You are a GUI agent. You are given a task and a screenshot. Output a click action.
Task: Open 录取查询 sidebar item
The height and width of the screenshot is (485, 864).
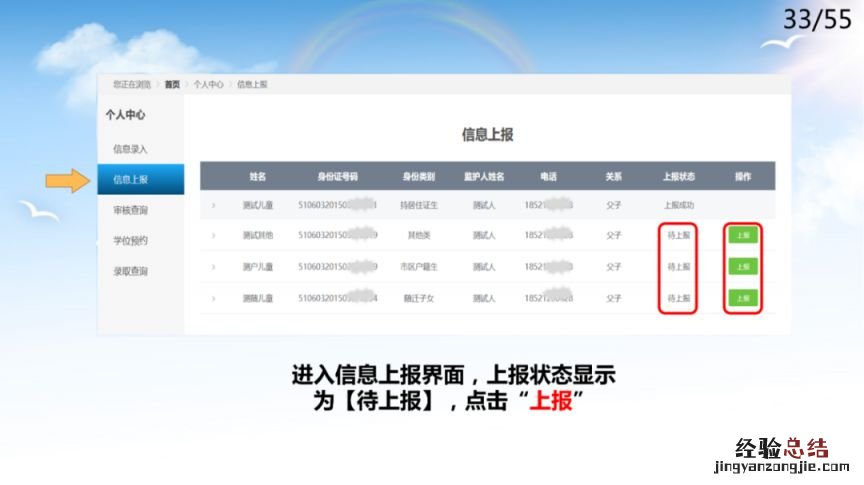click(x=131, y=271)
